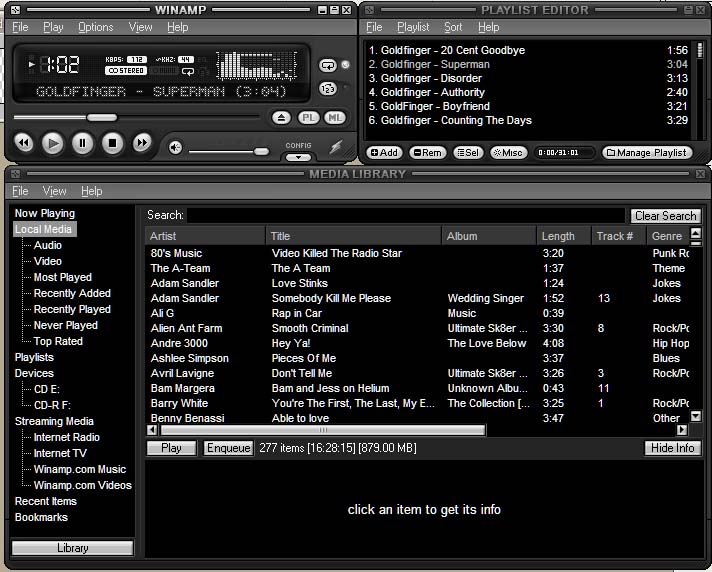712x572 pixels.
Task: Click the Play button in Winamp player
Action: pos(53,143)
